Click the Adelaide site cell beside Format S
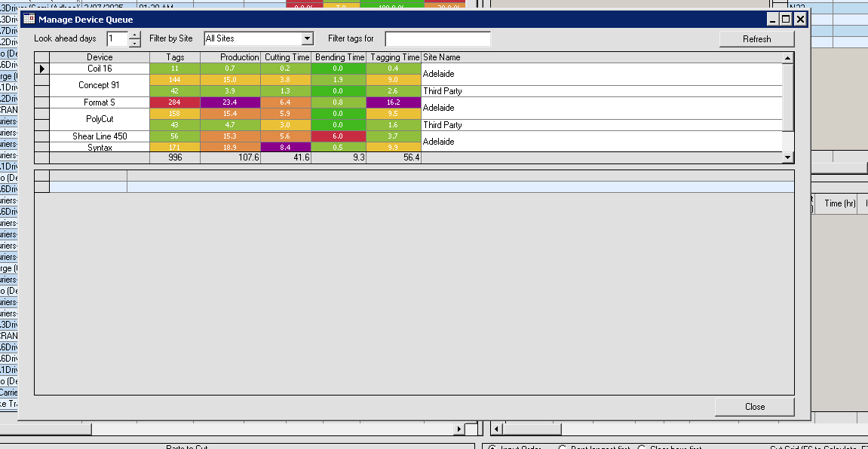Viewport: 868px width, 449px height. (x=603, y=108)
